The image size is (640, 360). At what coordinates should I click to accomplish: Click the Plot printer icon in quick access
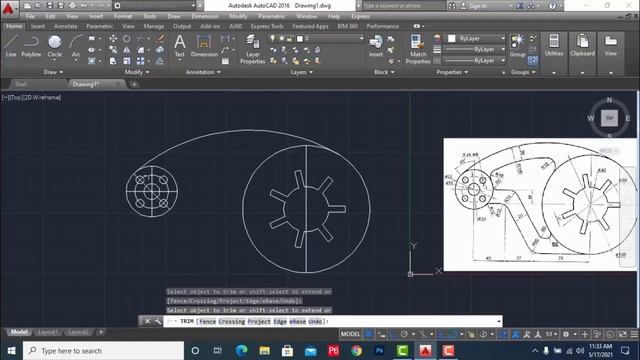click(72, 5)
